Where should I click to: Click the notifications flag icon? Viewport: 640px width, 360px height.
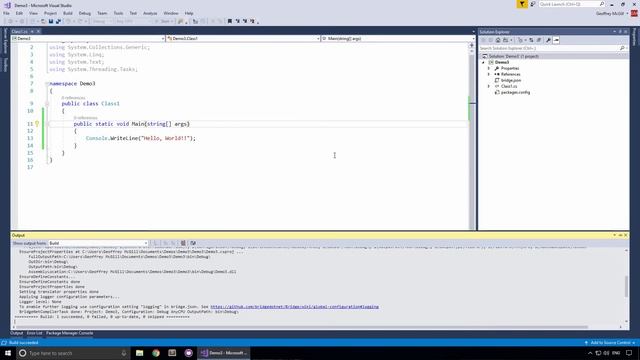(x=522, y=4)
